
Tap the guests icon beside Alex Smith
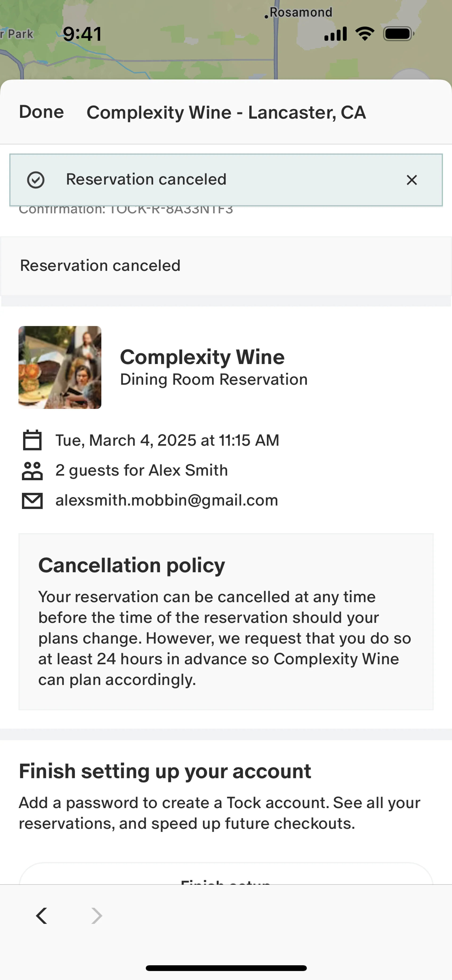(x=32, y=471)
